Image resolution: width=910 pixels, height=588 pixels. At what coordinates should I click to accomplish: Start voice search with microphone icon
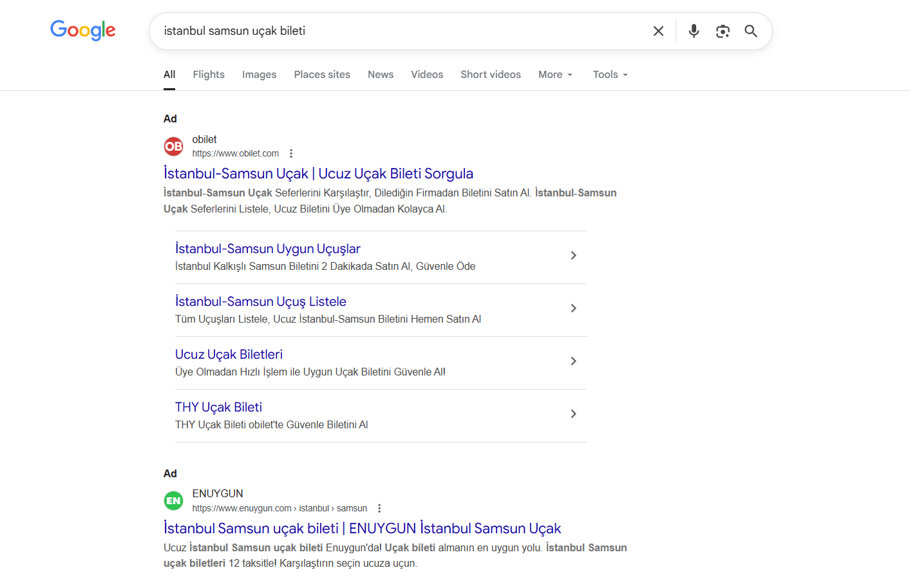tap(694, 31)
